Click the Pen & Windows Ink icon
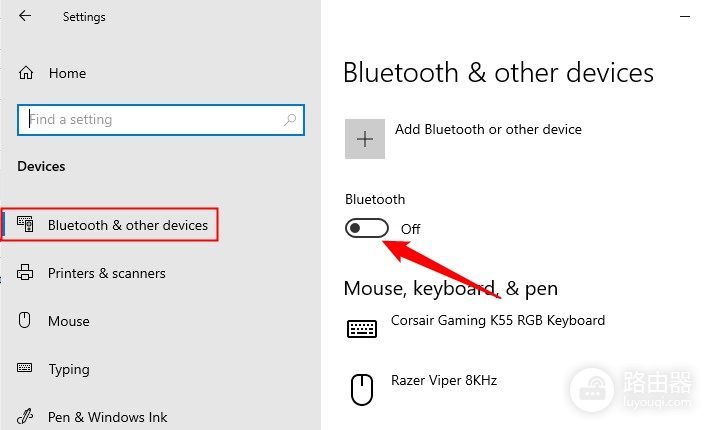 point(24,416)
